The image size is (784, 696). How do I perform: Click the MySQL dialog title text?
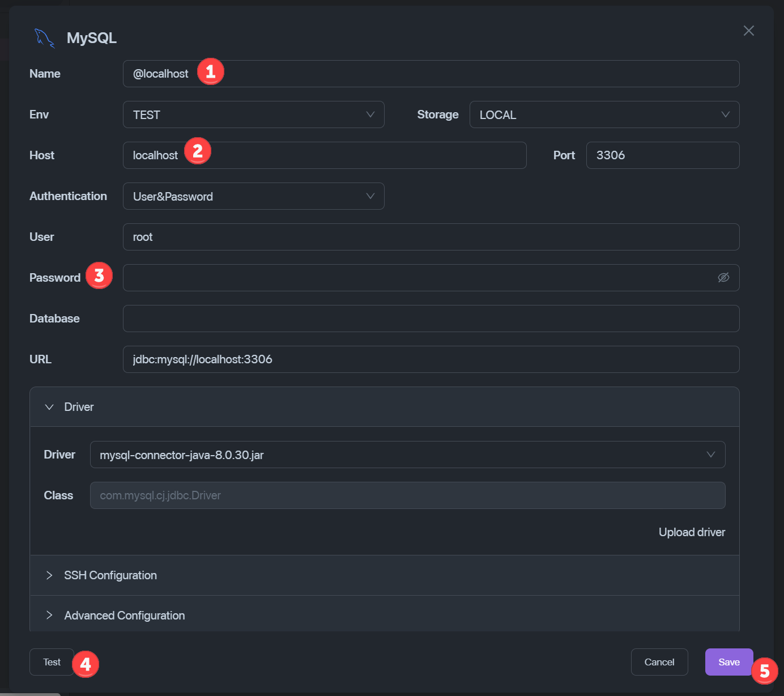coord(92,38)
